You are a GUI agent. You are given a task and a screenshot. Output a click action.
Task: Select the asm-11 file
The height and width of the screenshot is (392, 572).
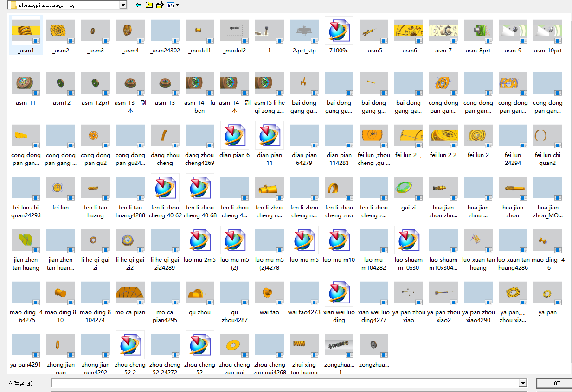pos(26,88)
